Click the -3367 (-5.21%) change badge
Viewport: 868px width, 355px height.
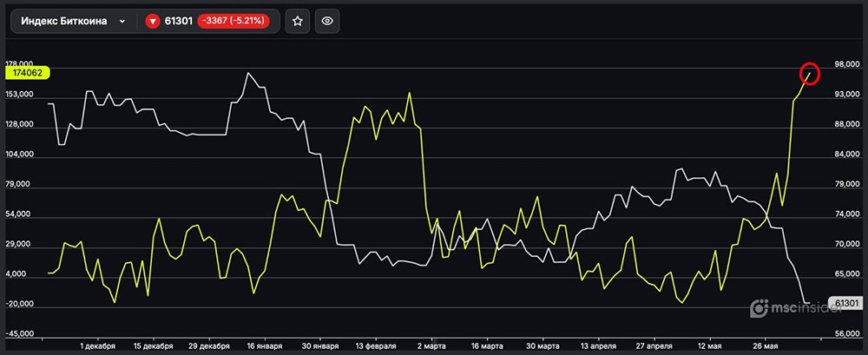(233, 21)
